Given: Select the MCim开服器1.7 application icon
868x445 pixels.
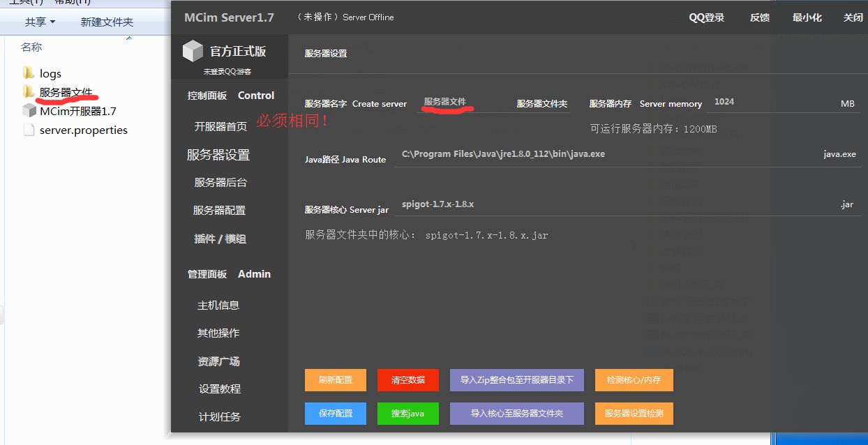Looking at the screenshot, I should 29,110.
